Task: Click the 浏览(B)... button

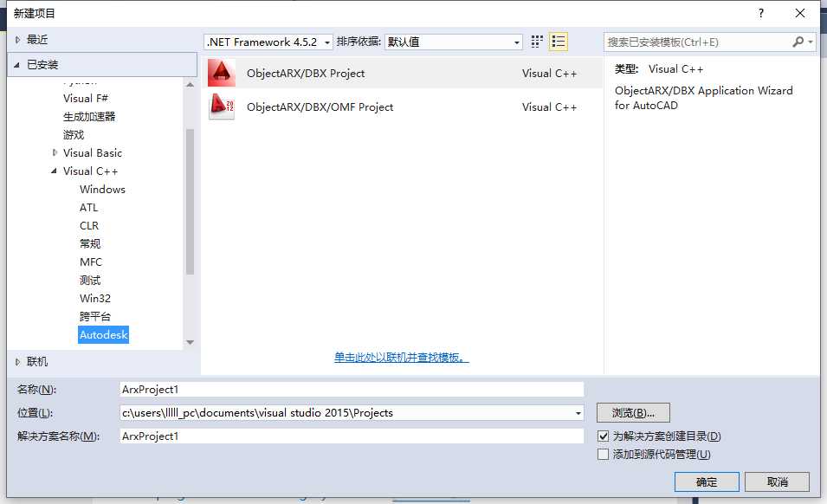Action: click(x=633, y=413)
